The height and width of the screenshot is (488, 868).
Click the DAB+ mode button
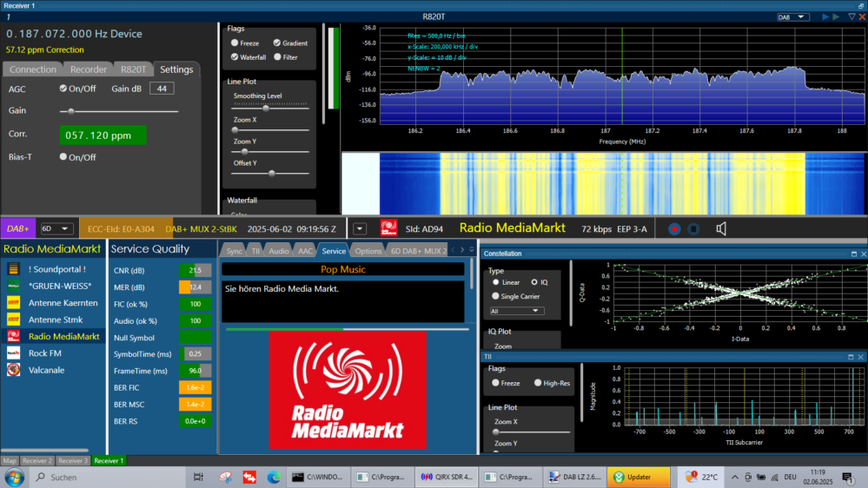point(17,228)
